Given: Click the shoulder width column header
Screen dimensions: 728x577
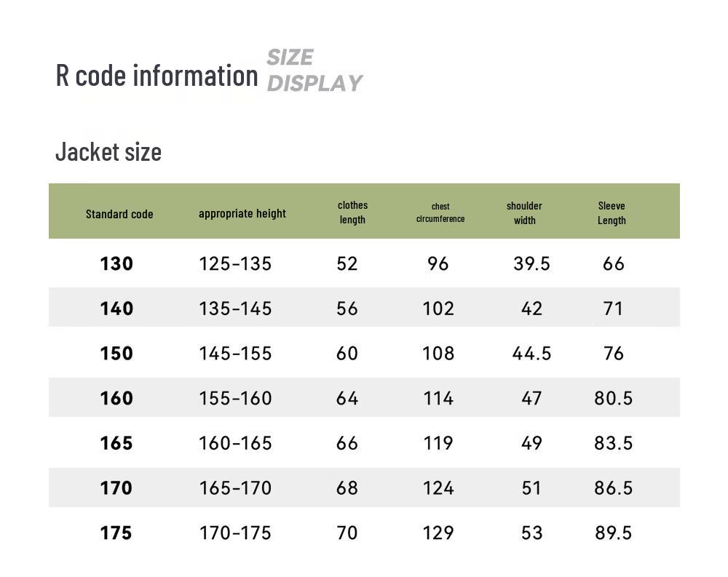Looking at the screenshot, I should click(524, 212).
